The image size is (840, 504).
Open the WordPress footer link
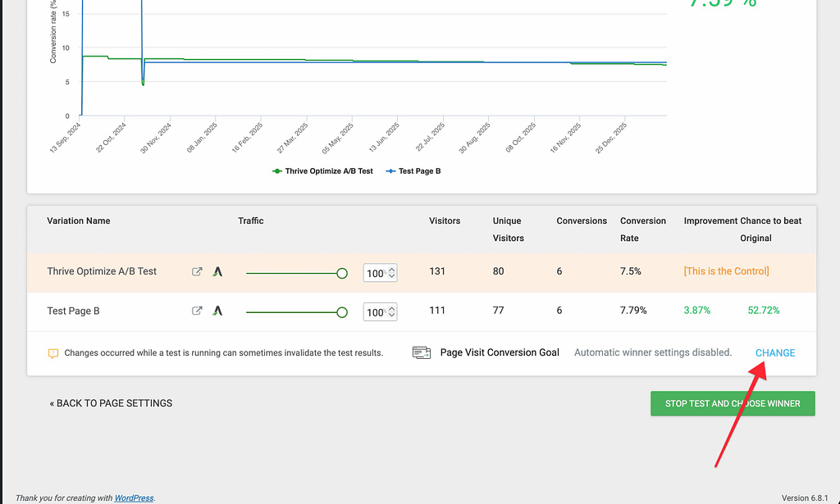(134, 497)
